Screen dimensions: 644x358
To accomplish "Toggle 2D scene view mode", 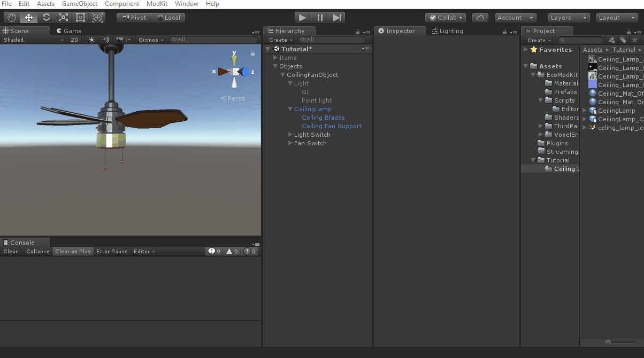I will coord(74,40).
